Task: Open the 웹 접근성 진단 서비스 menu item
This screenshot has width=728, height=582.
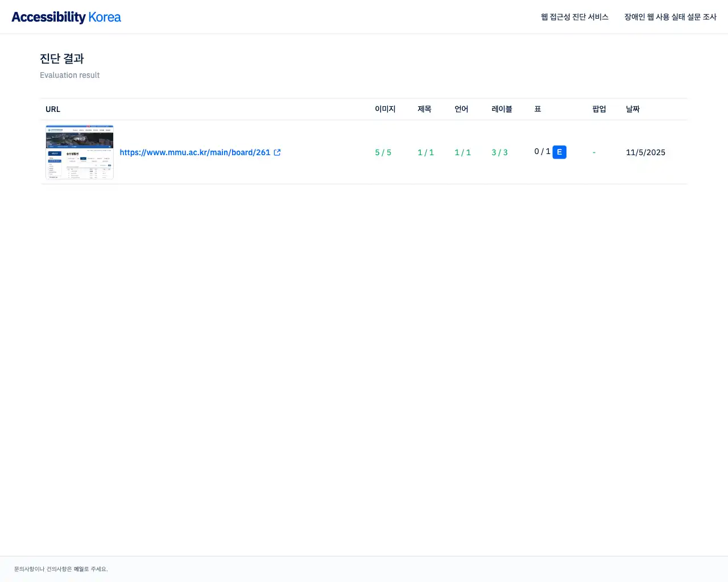Action: click(x=574, y=17)
